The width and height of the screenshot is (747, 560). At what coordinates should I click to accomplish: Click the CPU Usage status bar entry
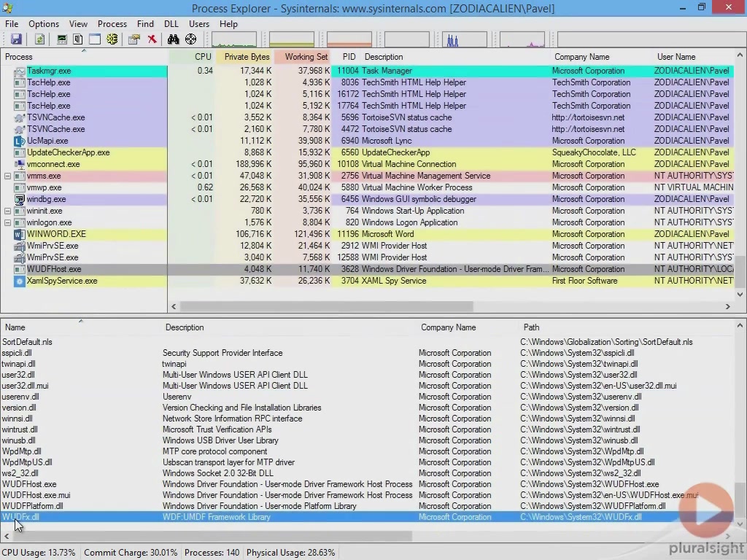point(39,553)
